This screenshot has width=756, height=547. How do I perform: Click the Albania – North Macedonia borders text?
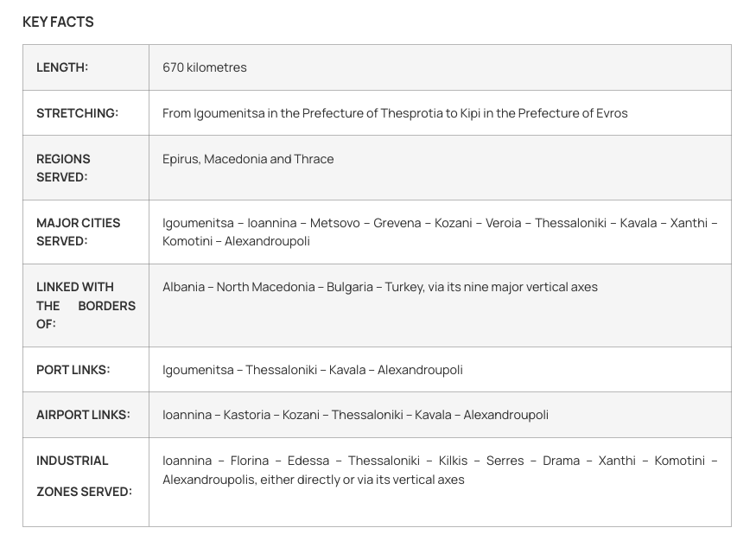380,287
